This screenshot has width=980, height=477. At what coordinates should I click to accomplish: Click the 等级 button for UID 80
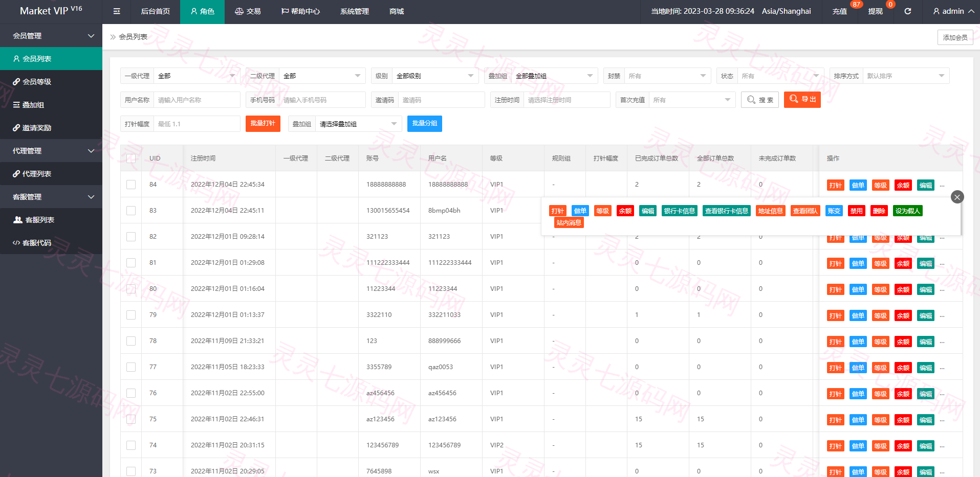(881, 290)
